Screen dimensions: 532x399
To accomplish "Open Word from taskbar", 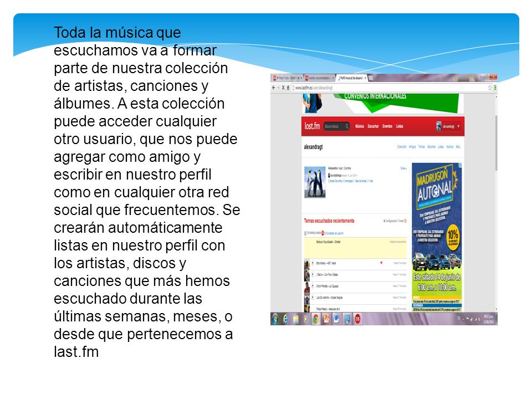I will click(x=336, y=319).
